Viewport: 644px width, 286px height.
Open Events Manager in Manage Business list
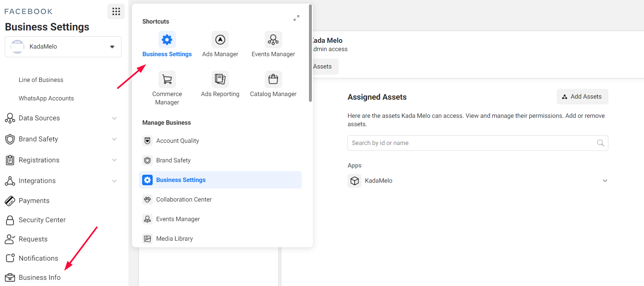click(220, 219)
